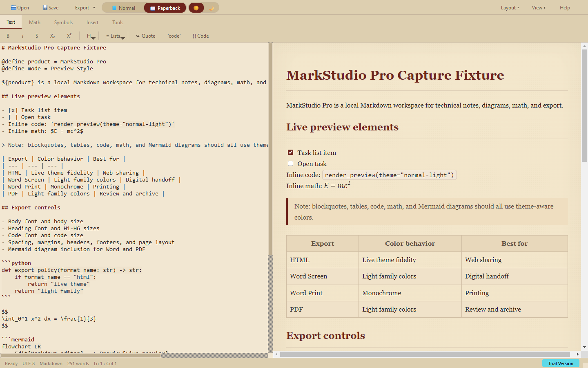
Task: Click the preview heading 'Export controls'
Action: [325, 336]
